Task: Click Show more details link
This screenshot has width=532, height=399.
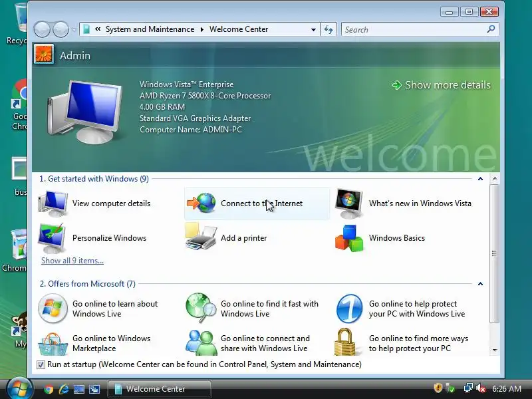Action: [442, 85]
